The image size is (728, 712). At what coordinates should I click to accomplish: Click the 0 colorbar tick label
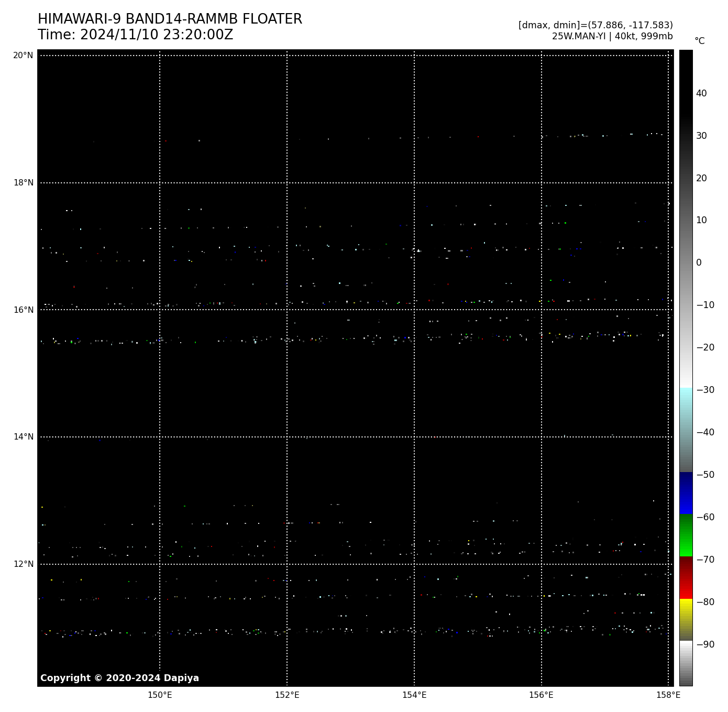[699, 262]
